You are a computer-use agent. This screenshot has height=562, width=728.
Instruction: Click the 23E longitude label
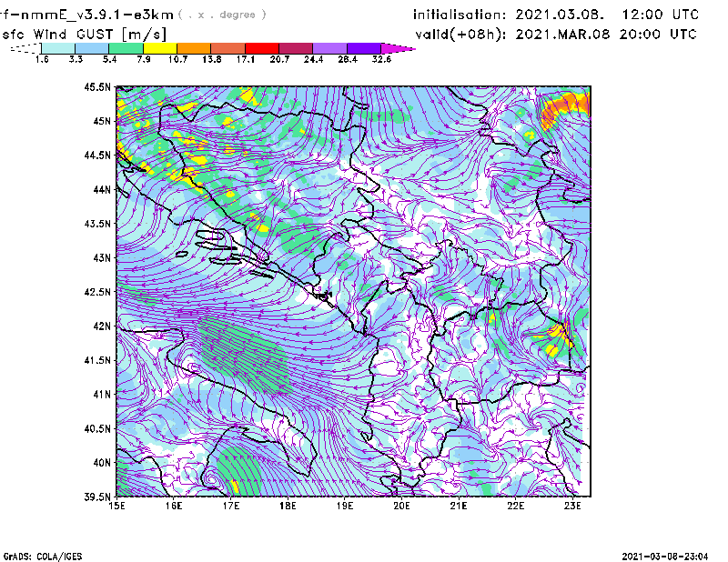[572, 506]
